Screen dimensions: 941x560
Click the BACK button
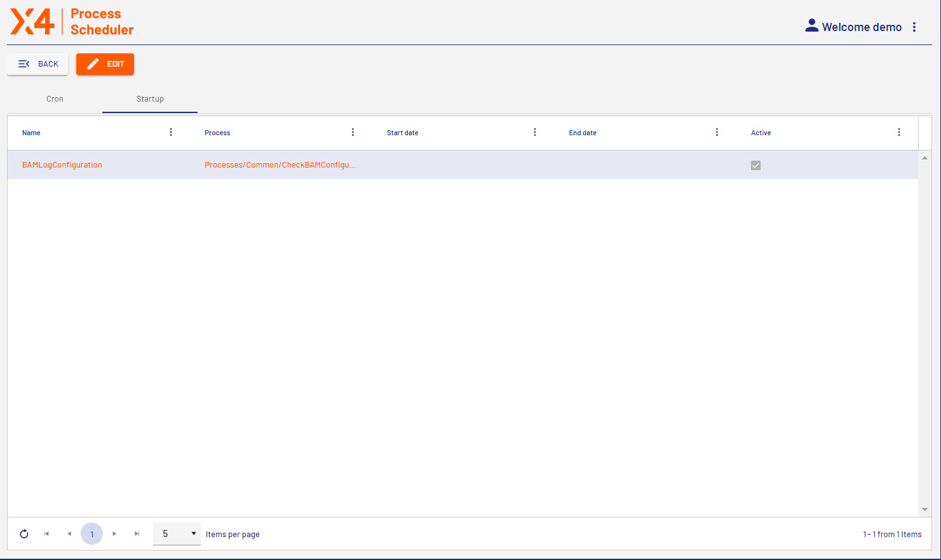point(37,63)
